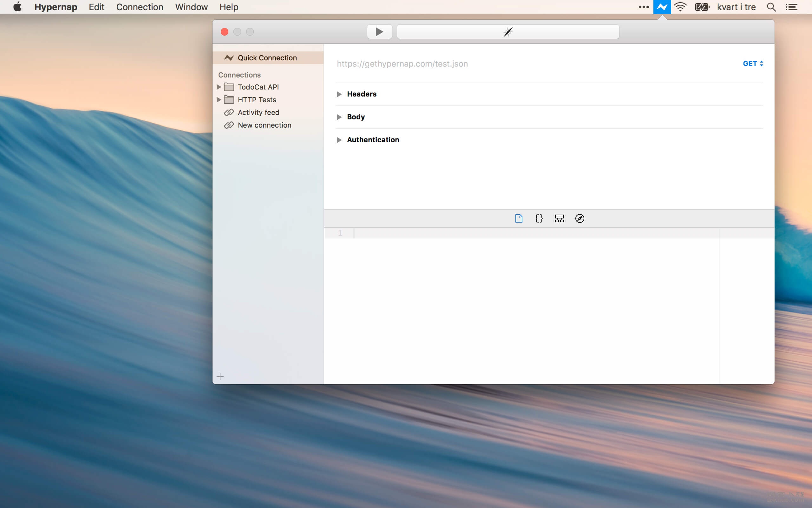Click the Activity feed link icon

tap(229, 112)
